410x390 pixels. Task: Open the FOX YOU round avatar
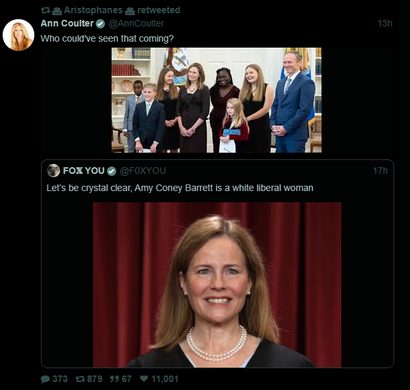click(x=53, y=171)
